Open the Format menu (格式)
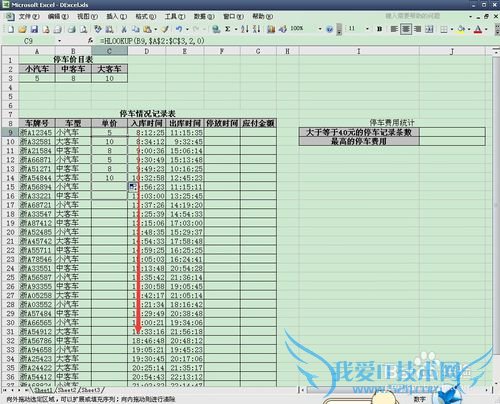The height and width of the screenshot is (404, 500). click(146, 16)
